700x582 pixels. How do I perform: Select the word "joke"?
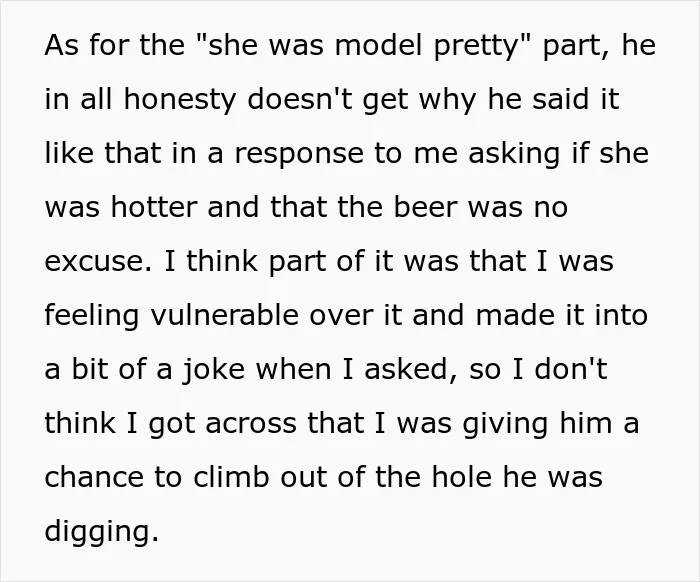[x=213, y=371]
